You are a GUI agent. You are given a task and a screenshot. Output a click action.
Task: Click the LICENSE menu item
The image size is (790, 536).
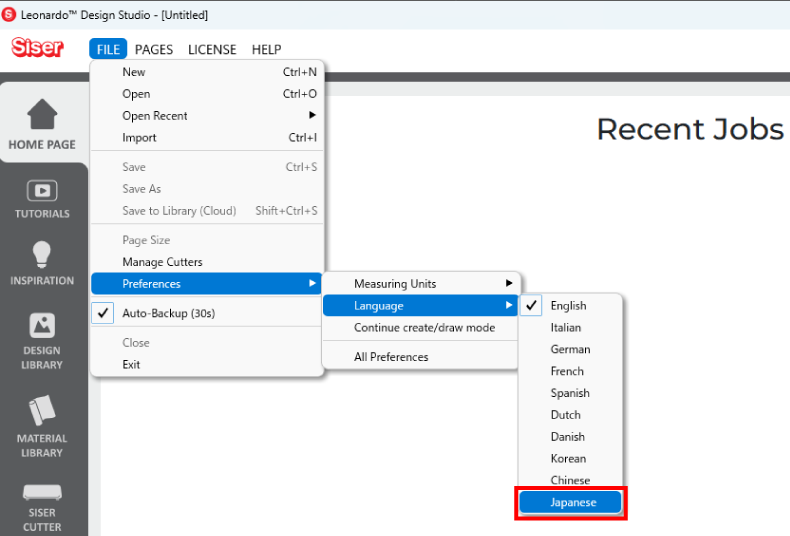click(x=212, y=49)
